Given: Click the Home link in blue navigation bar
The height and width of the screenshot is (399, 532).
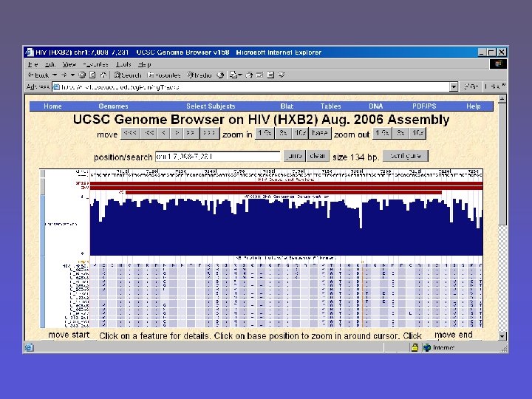Looking at the screenshot, I should click(52, 106).
